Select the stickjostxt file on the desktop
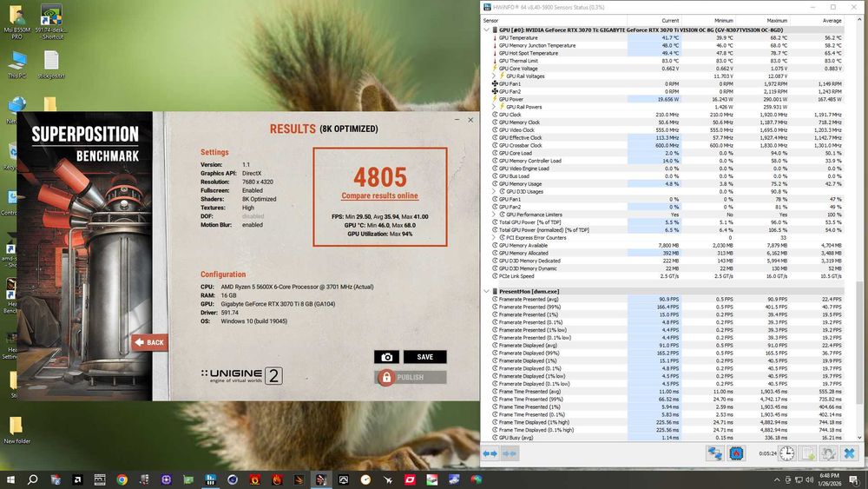The width and height of the screenshot is (868, 489). point(51,65)
